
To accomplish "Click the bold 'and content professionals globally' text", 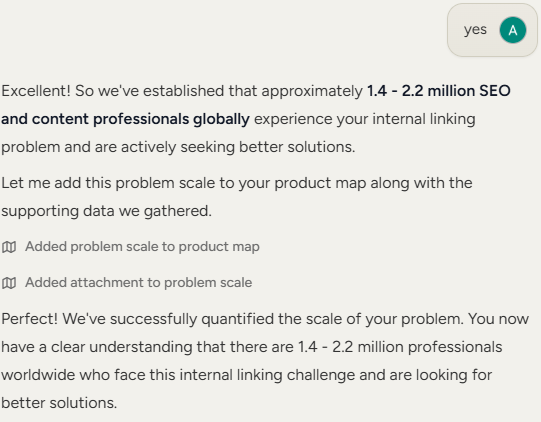I will tap(125, 119).
